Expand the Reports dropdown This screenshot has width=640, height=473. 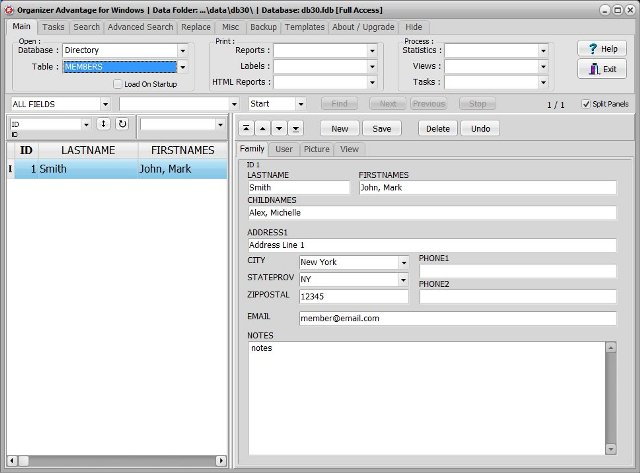click(372, 51)
